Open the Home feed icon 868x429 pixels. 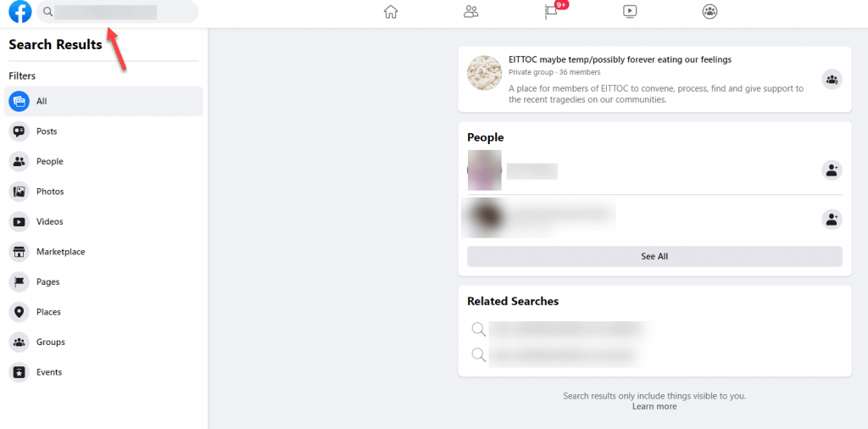391,12
